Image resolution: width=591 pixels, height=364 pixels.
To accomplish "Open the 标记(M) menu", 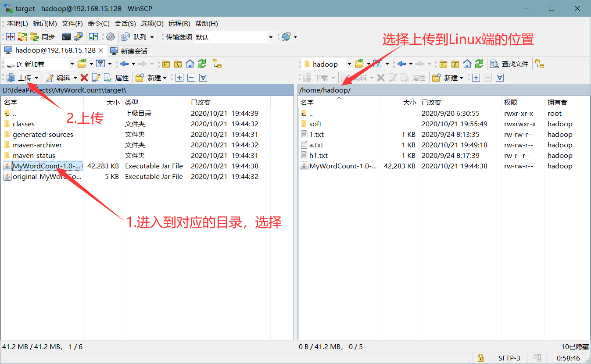I will click(x=45, y=24).
